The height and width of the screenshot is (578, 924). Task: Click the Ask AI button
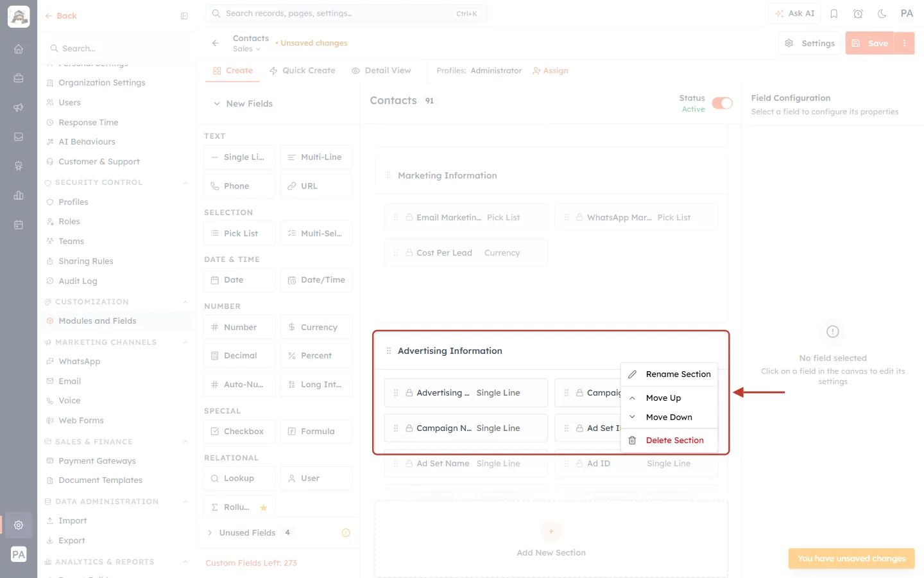pos(794,13)
